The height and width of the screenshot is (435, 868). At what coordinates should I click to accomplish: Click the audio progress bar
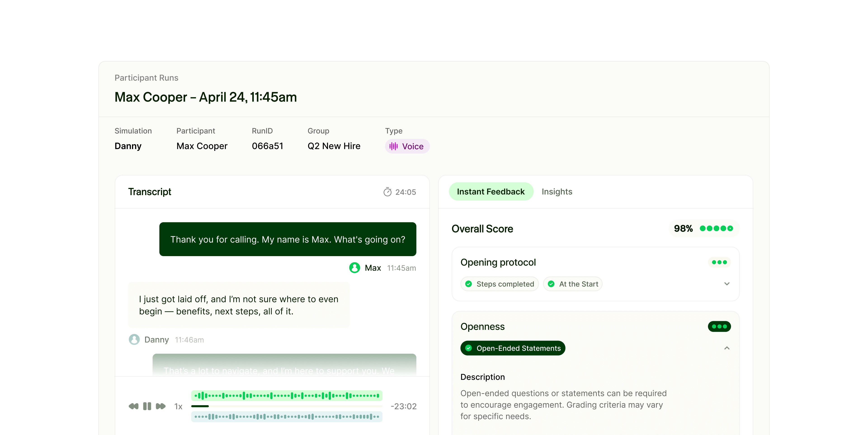tap(286, 406)
